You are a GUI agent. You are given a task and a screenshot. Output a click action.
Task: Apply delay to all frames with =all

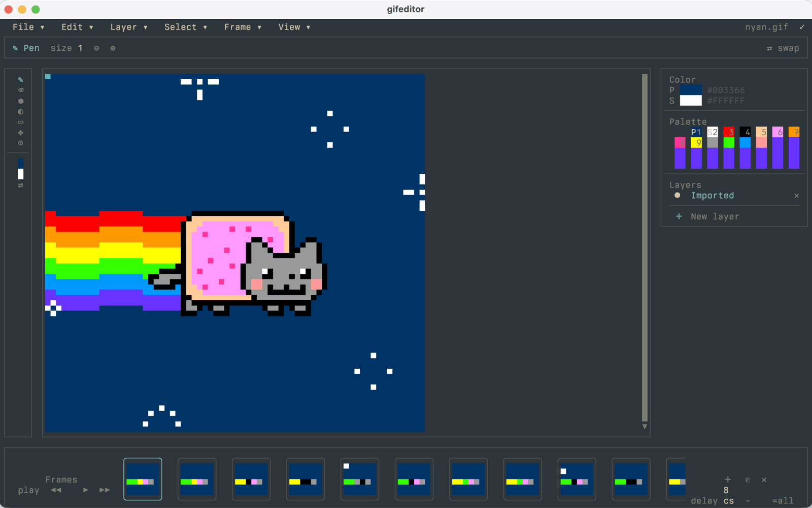click(783, 501)
